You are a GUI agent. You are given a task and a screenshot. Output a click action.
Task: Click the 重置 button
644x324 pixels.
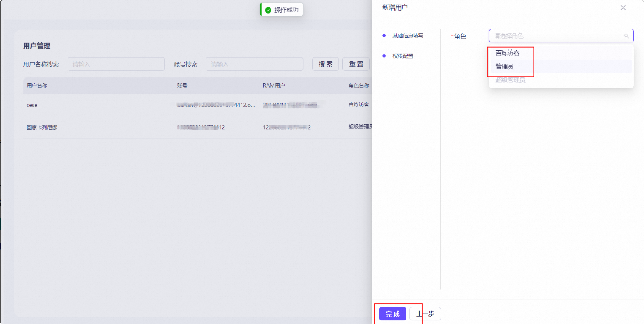click(356, 64)
